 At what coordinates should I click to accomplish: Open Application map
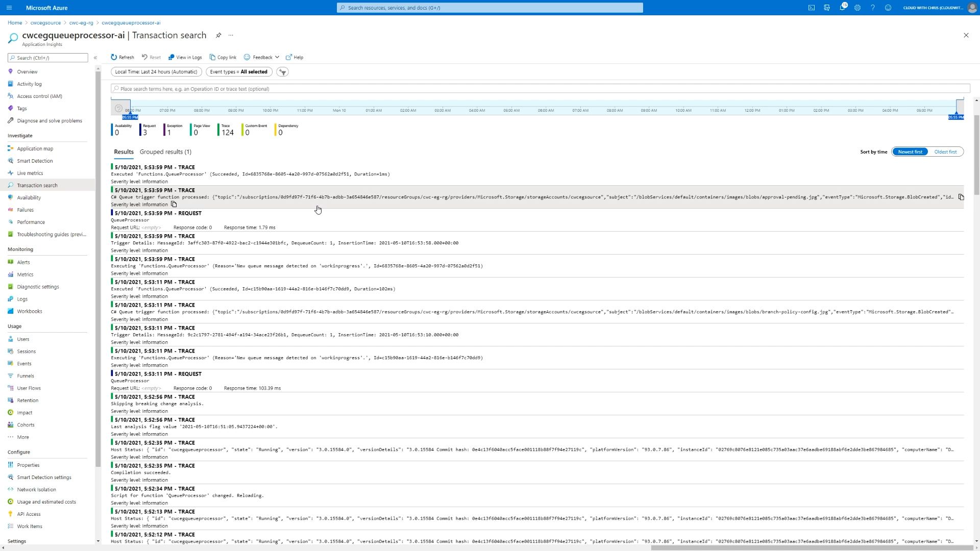click(x=35, y=149)
